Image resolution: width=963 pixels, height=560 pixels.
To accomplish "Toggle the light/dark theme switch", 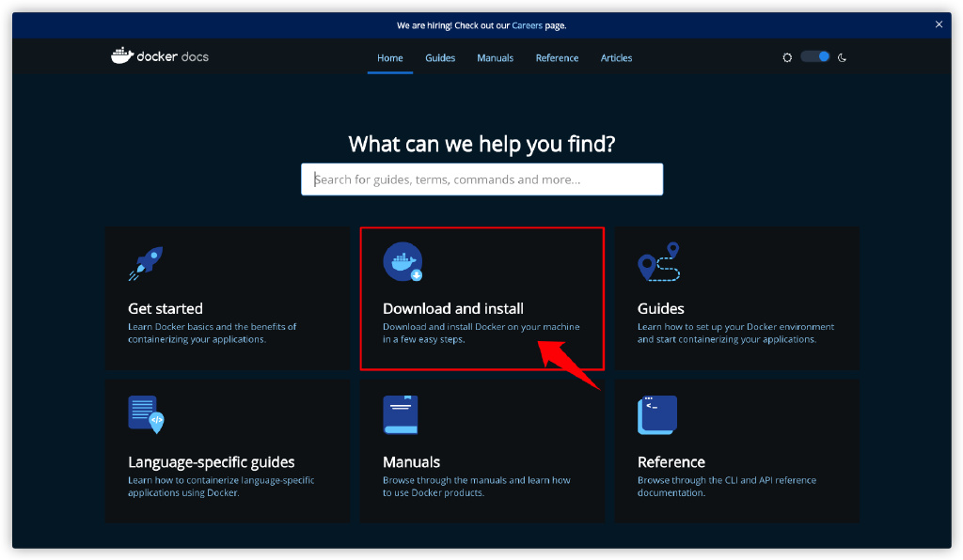I will click(815, 57).
